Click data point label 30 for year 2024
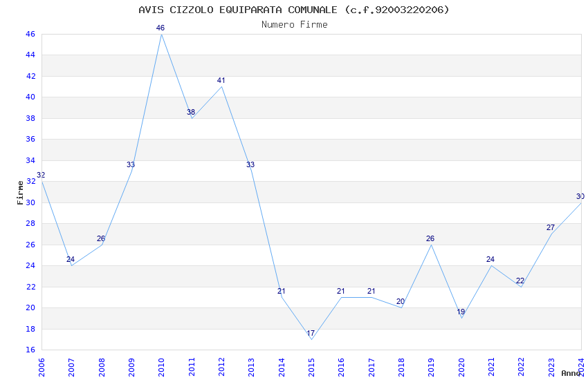This screenshot has height=380, width=588. [x=580, y=196]
